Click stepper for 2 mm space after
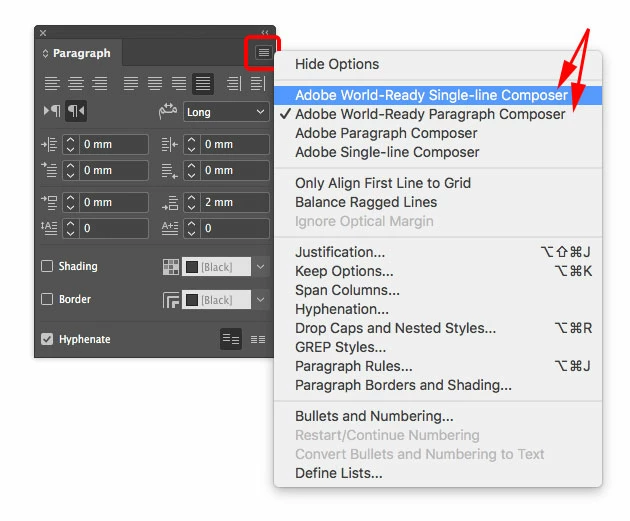630x521 pixels. click(192, 202)
